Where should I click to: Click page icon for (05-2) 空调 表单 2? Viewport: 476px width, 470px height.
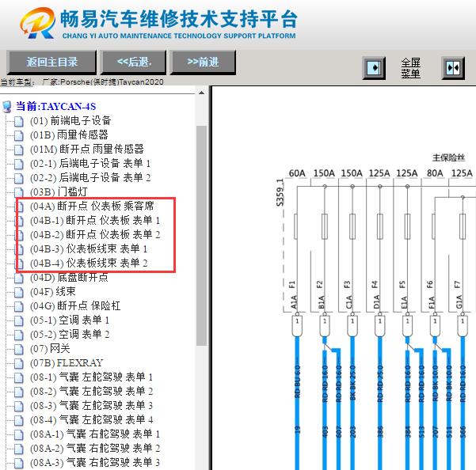(x=18, y=335)
